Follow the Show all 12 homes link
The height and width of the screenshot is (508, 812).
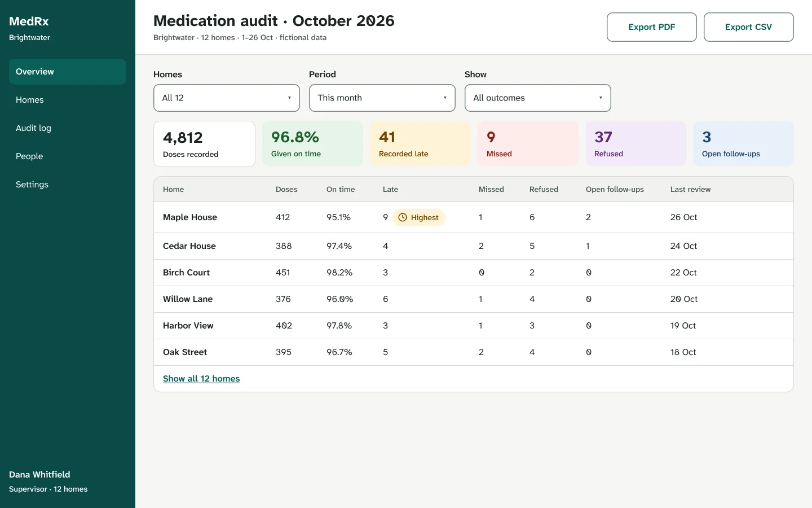(201, 379)
